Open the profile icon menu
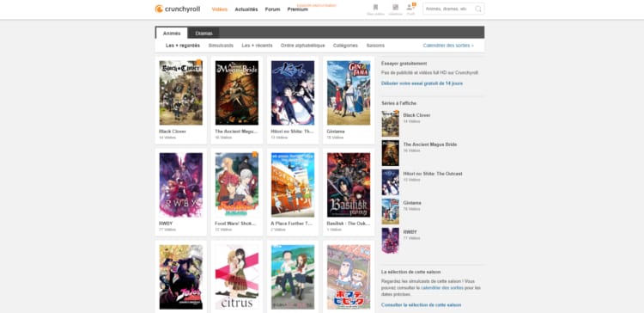The width and height of the screenshot is (644, 313). pyautogui.click(x=410, y=8)
